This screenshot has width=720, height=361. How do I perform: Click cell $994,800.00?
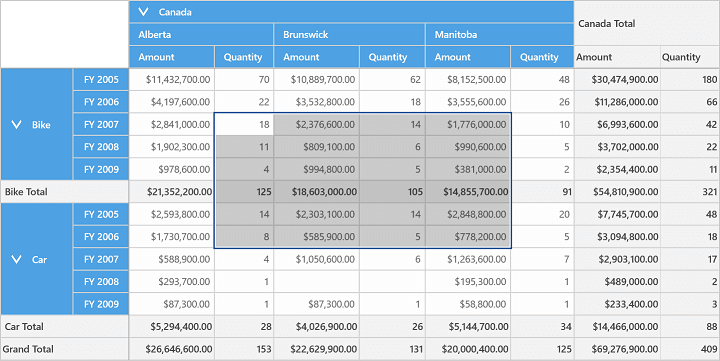pyautogui.click(x=317, y=169)
